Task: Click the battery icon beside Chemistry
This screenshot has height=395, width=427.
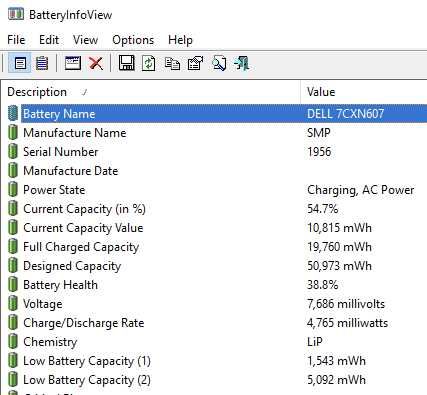Action: [13, 342]
